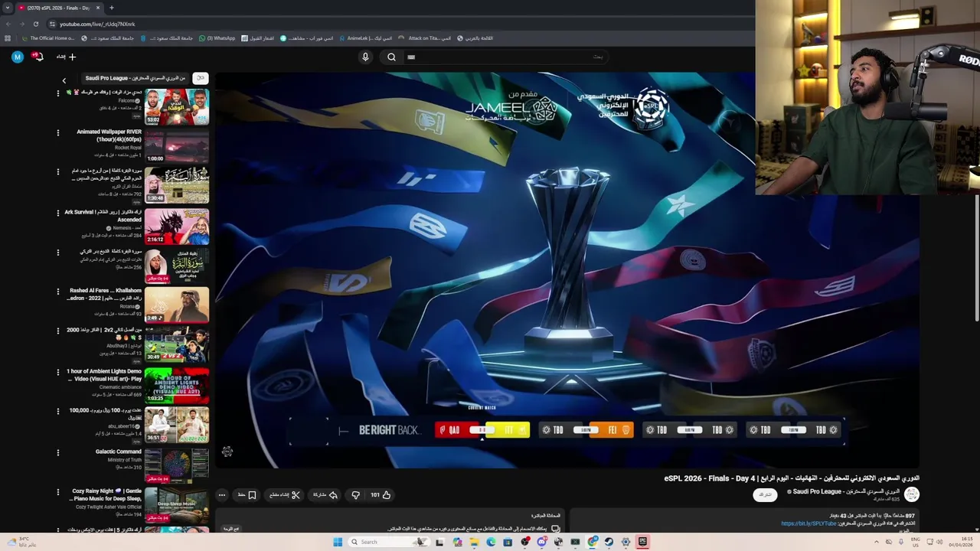Screen dimensions: 980x551
Task: Open options menu for Falcons challenge video
Action: (57, 93)
